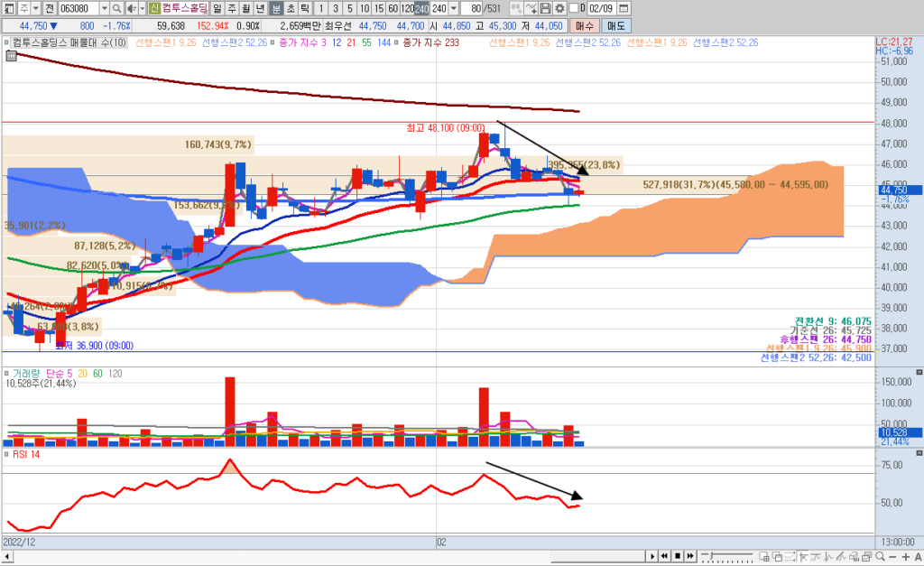Click the 매수 (buy) button
924x566 pixels.
[x=585, y=26]
